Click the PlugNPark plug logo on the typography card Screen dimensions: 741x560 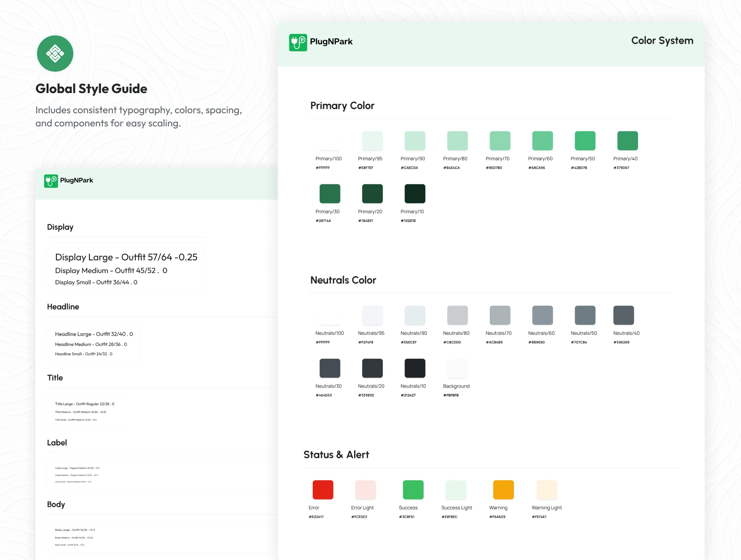click(51, 181)
